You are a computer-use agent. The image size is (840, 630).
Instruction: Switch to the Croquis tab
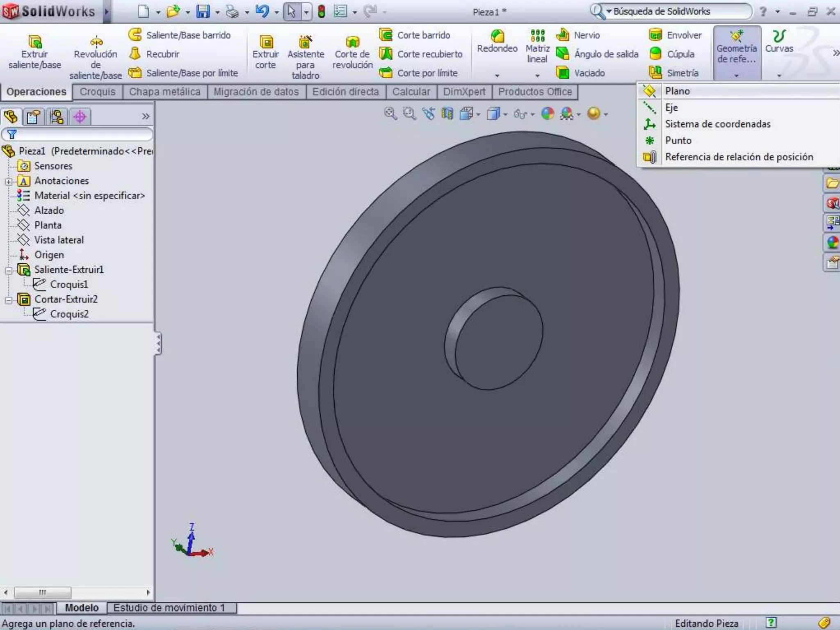point(98,92)
